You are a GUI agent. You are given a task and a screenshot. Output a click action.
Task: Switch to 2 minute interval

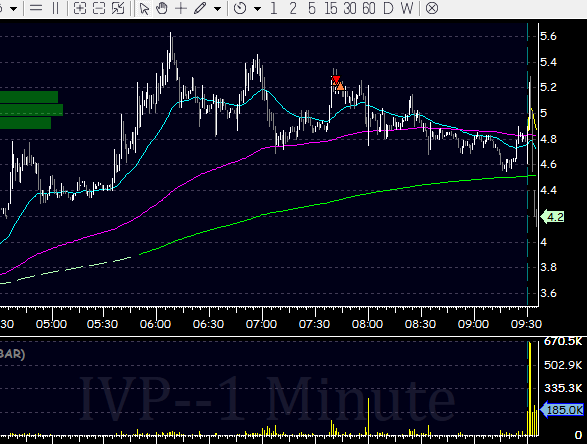(x=293, y=8)
